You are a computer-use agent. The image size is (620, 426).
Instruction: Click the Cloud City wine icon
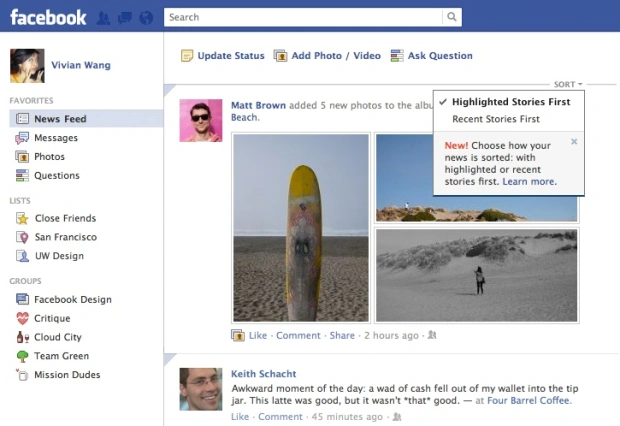pyautogui.click(x=23, y=337)
